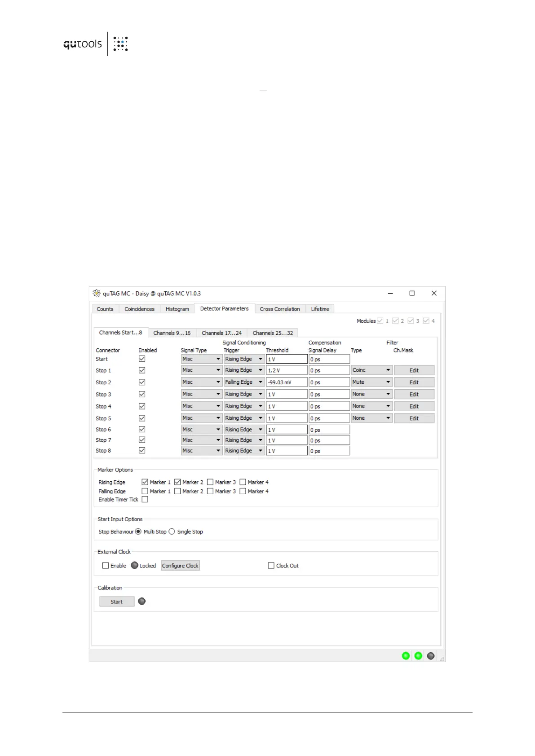Click Stop 2 Threshold field showing -99.03 mV
This screenshot has width=535, height=756.
point(287,382)
